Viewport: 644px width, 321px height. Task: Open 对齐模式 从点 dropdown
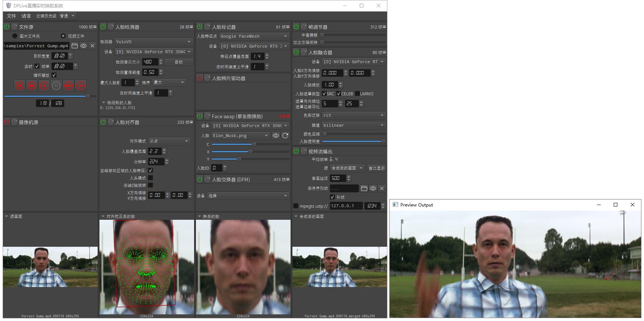coord(169,141)
